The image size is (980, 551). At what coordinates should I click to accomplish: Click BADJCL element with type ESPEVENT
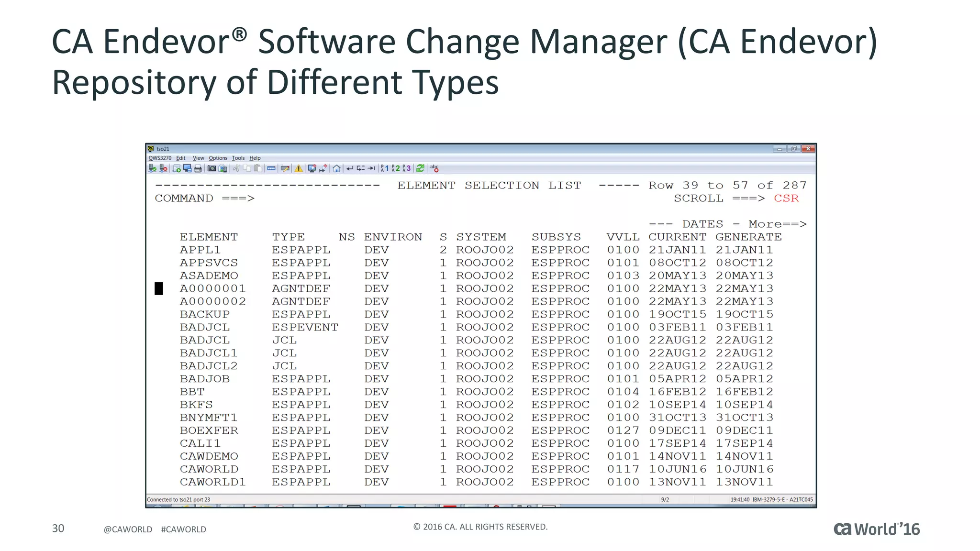tap(205, 328)
